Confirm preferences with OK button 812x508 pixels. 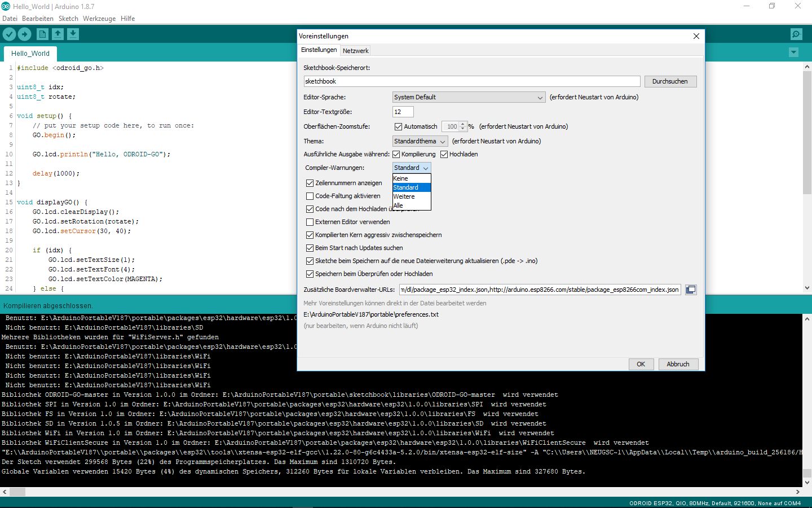click(x=641, y=364)
